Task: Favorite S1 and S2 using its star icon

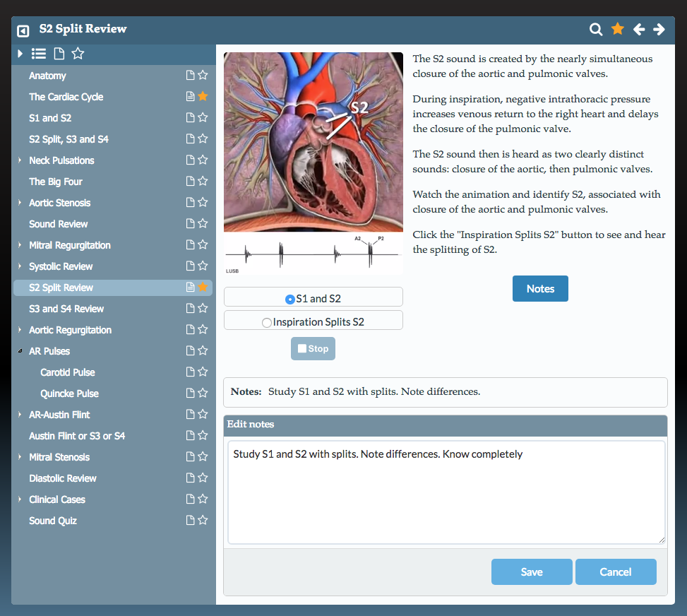Action: click(x=204, y=117)
